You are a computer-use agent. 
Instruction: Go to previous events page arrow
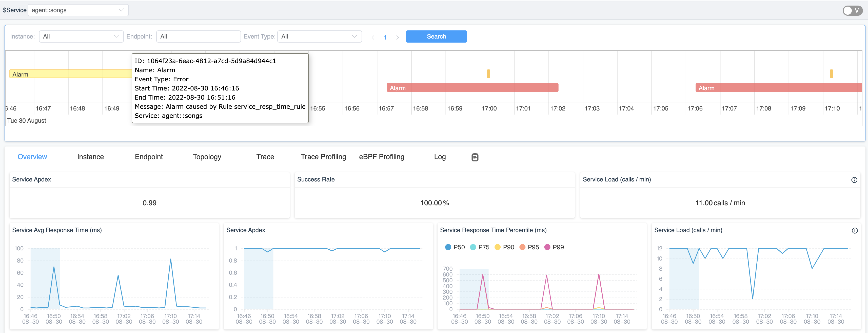373,37
